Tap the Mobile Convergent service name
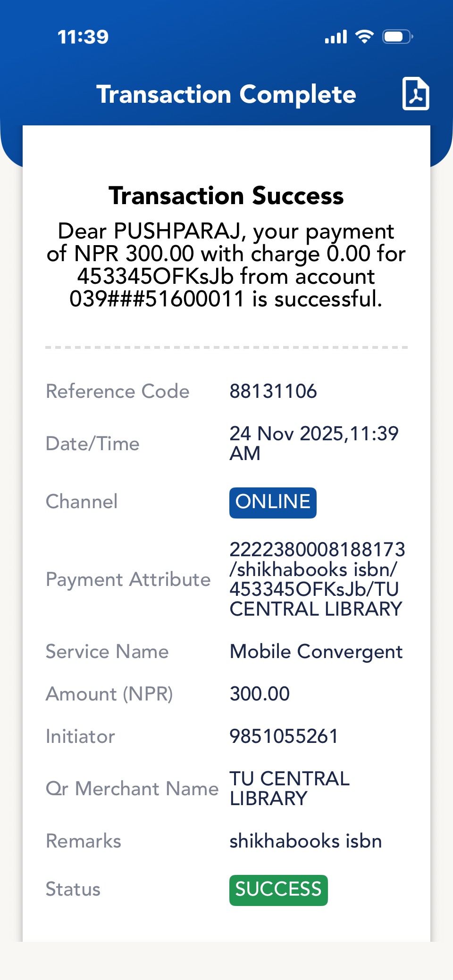453x980 pixels. 316,652
